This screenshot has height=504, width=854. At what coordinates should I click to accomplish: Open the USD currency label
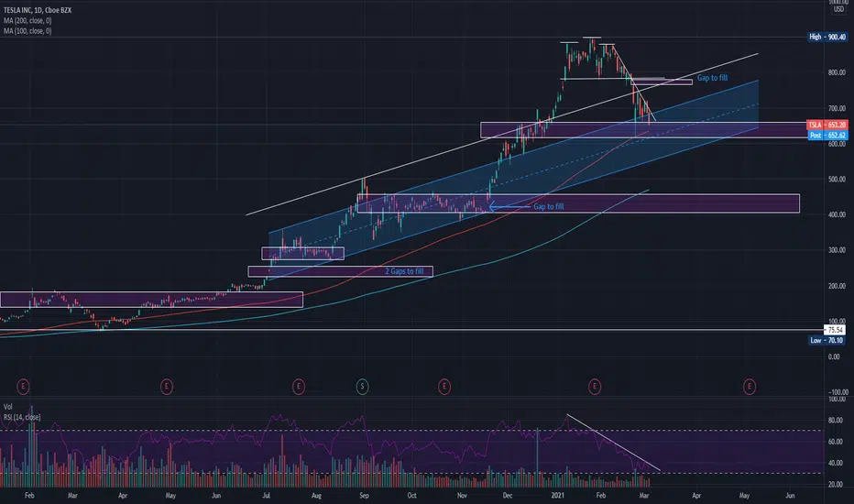pyautogui.click(x=838, y=9)
